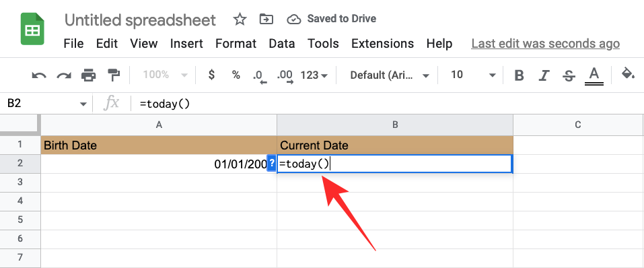Toggle bold formatting

pyautogui.click(x=519, y=75)
